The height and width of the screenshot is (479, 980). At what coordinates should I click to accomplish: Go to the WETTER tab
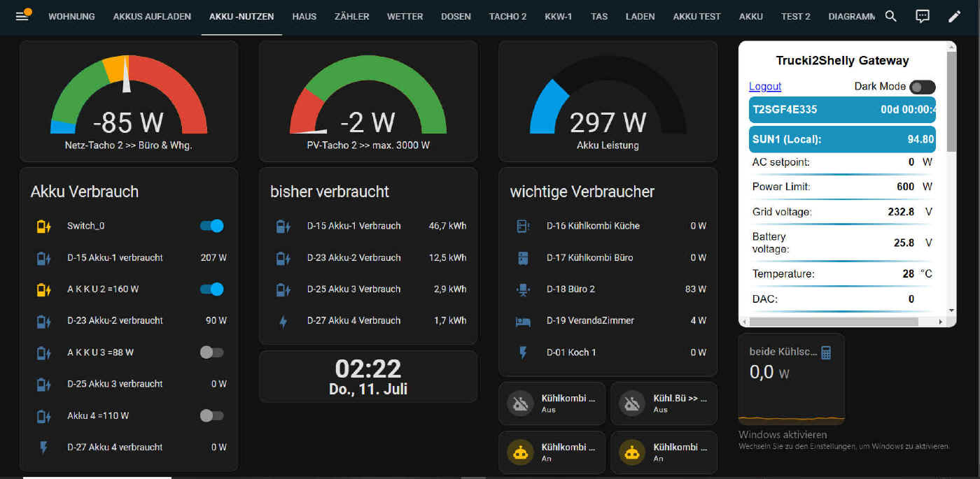(x=405, y=16)
